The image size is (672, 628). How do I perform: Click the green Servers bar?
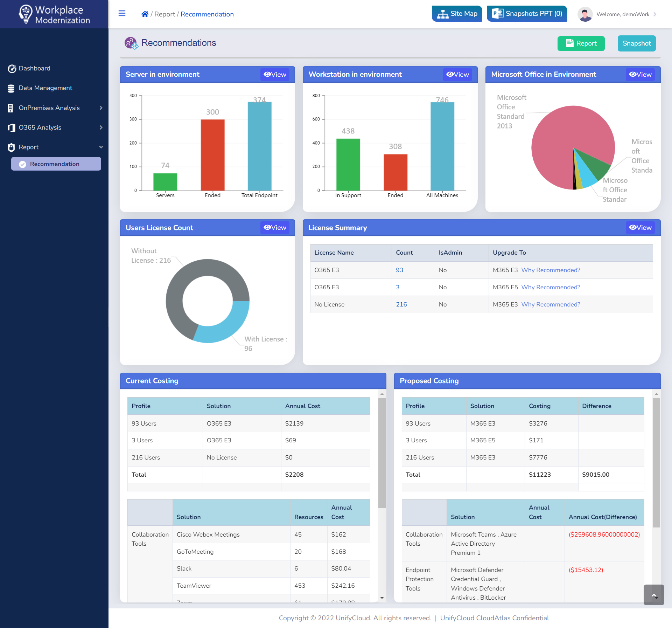click(165, 182)
